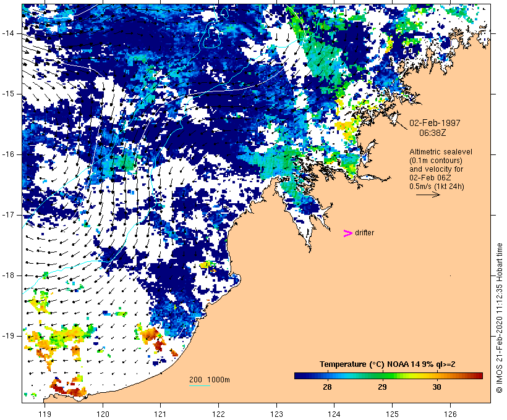
Task: Click longitude axis label '124'
Action: pos(334,414)
